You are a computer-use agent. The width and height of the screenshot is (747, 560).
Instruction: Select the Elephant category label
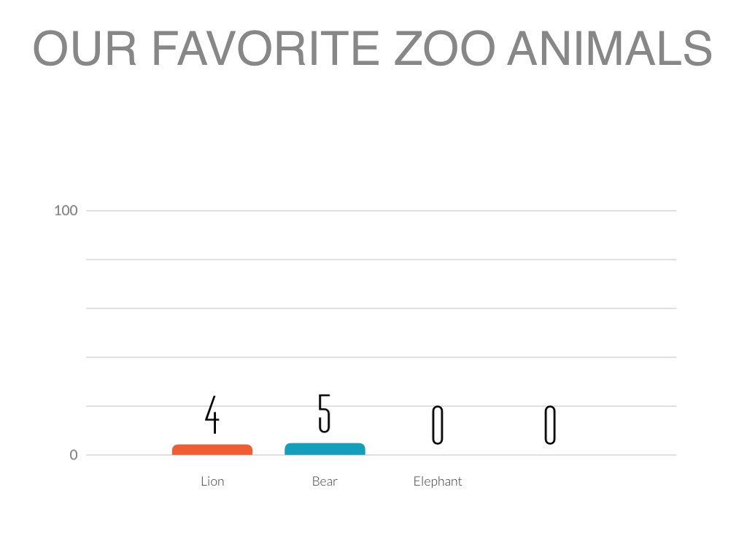point(438,481)
